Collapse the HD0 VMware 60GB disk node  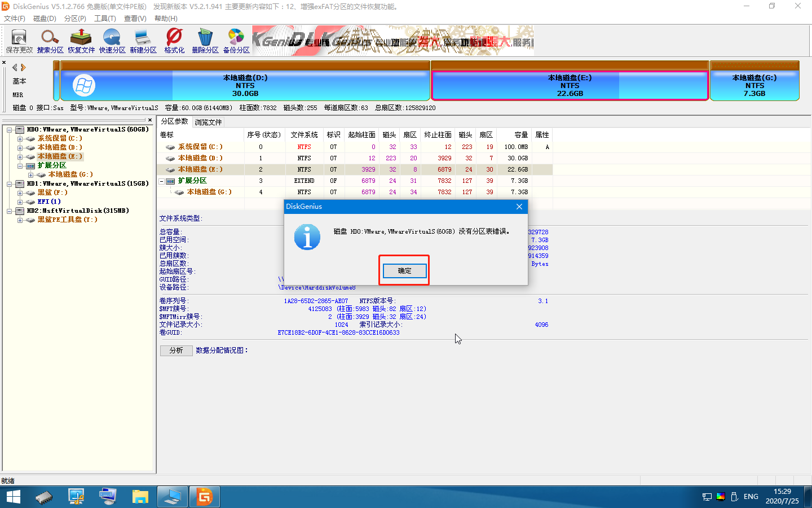tap(10, 130)
